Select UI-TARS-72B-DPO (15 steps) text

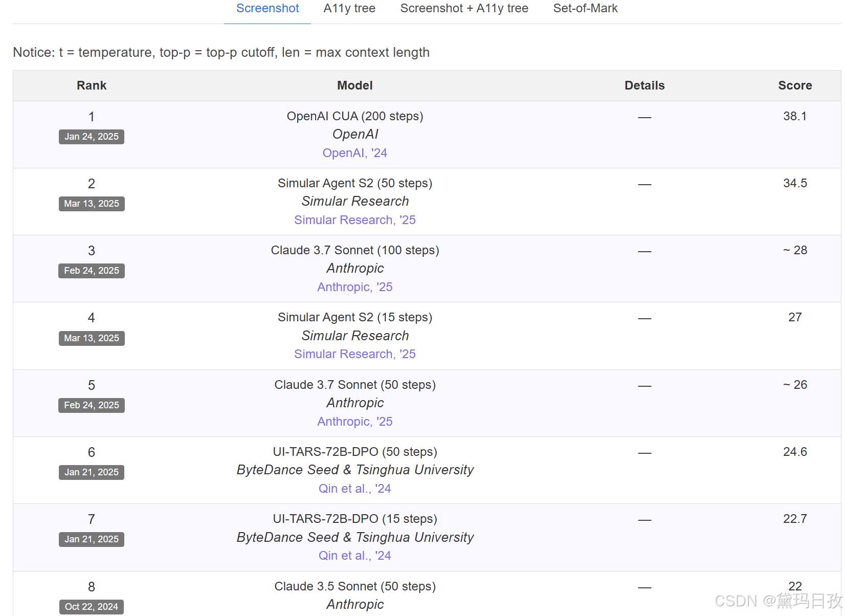click(x=355, y=519)
